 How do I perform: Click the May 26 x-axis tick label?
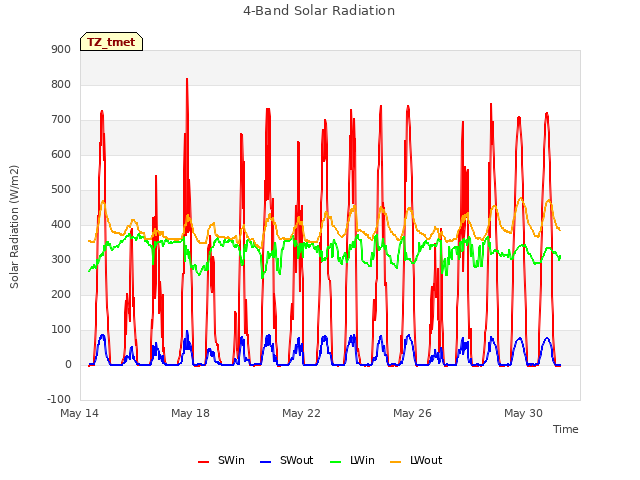click(x=413, y=413)
